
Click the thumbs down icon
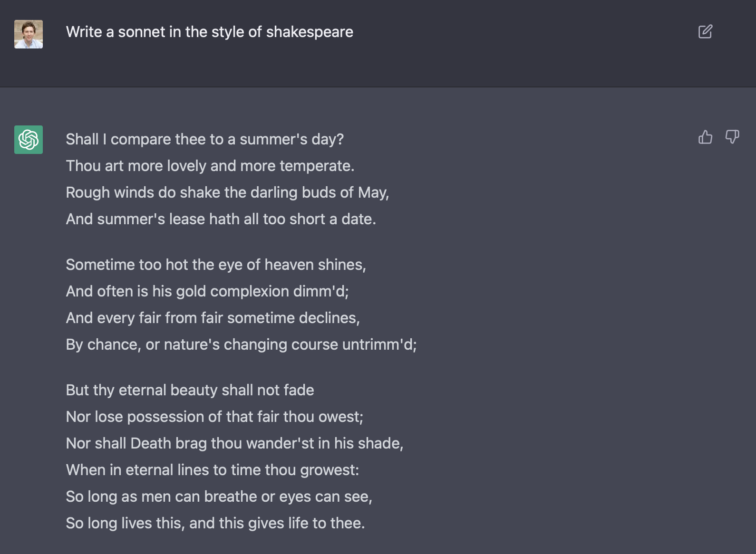coord(732,137)
